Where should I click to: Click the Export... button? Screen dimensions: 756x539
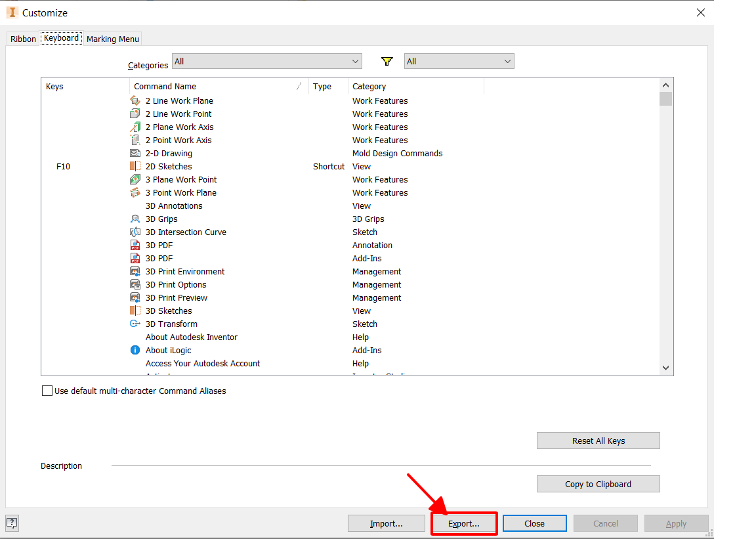tap(464, 523)
